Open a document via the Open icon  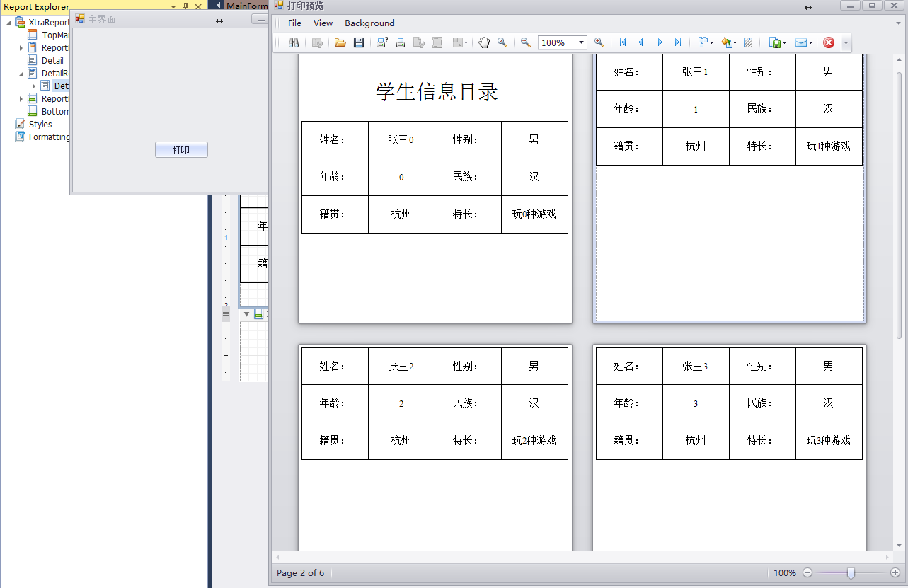click(340, 42)
